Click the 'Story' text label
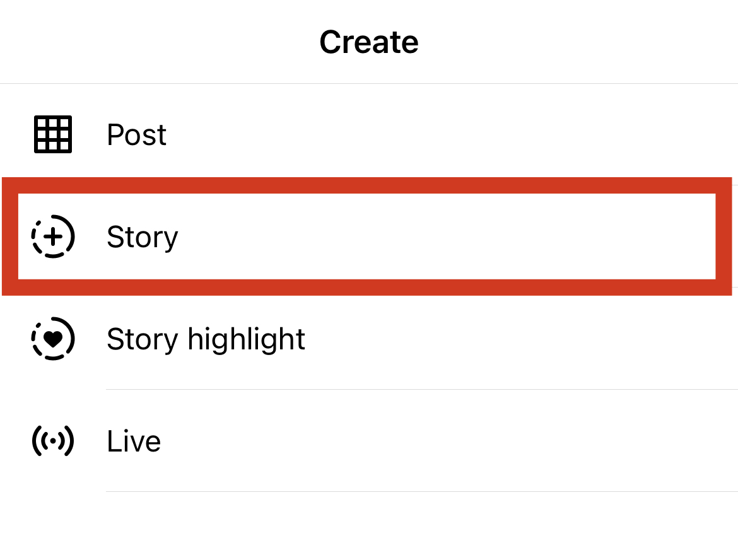The width and height of the screenshot is (738, 560). 143,237
